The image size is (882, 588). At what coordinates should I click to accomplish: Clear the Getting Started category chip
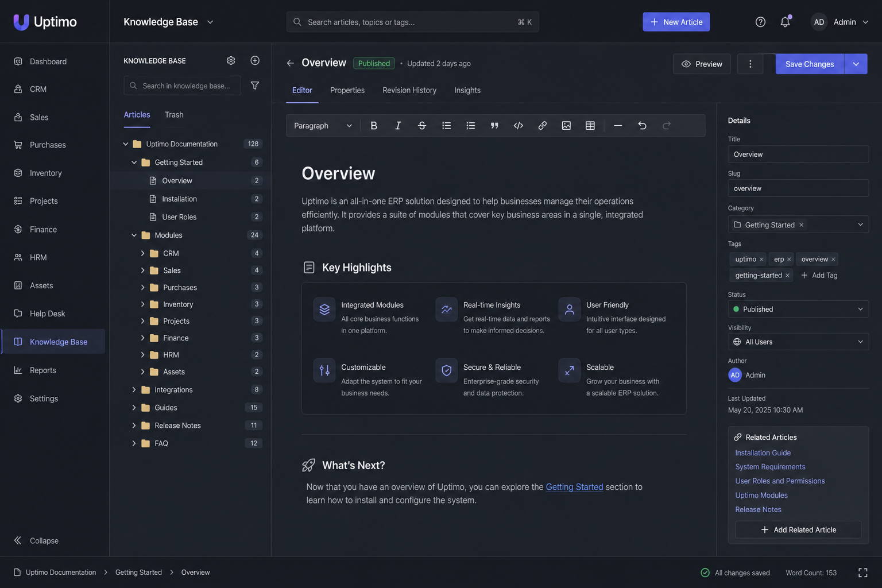[x=801, y=225]
